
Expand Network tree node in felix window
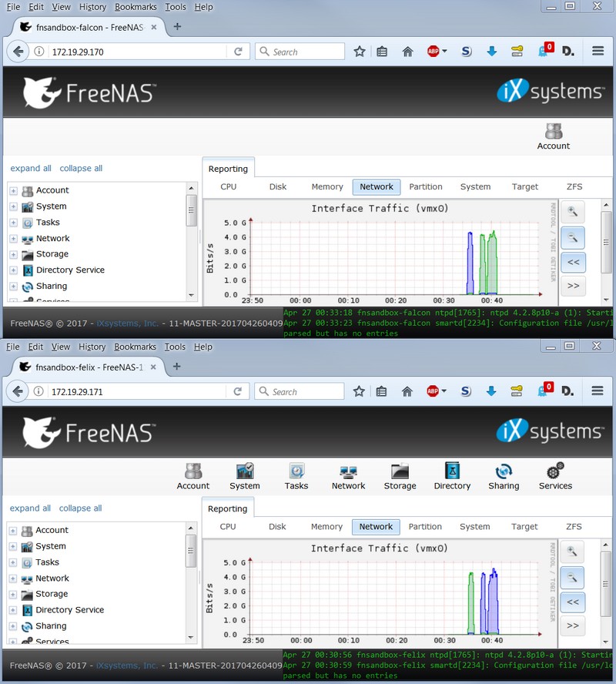point(13,578)
